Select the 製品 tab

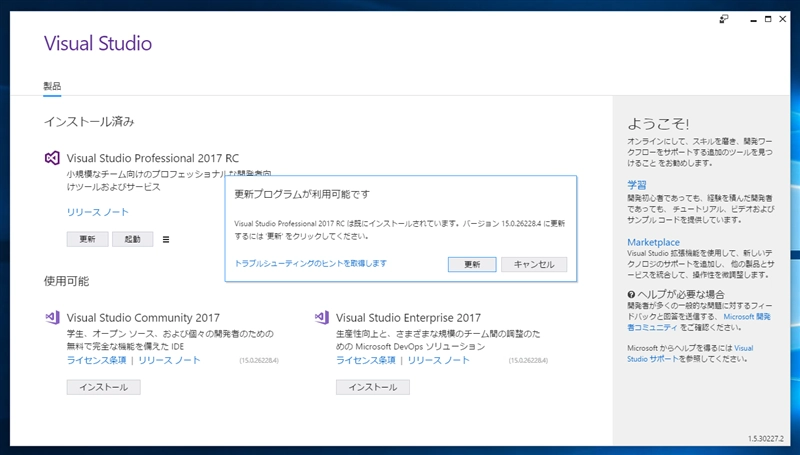pyautogui.click(x=52, y=86)
